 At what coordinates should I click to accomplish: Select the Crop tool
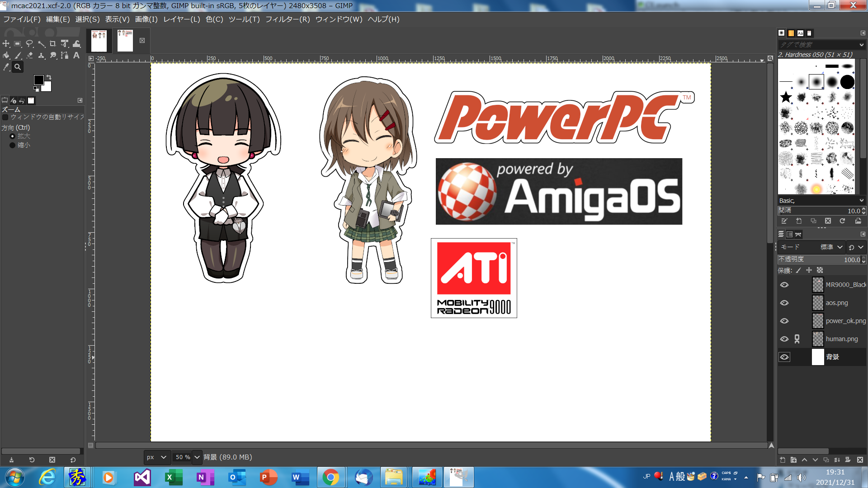pos(53,44)
